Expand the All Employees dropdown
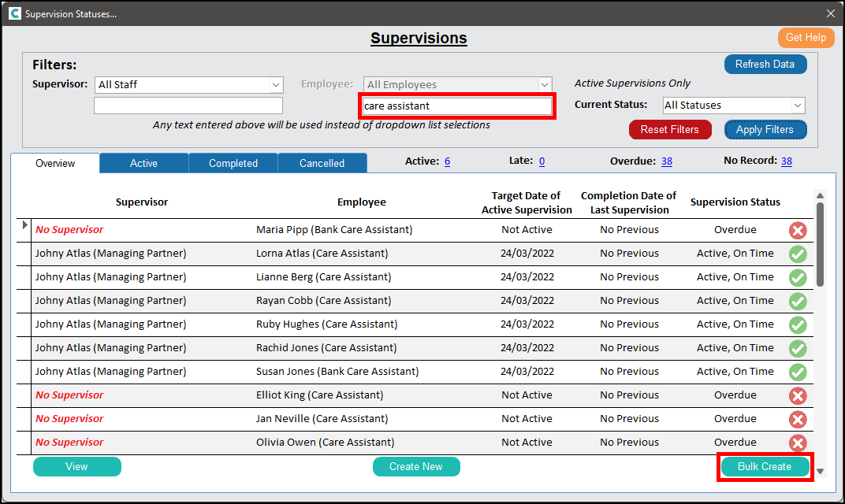This screenshot has width=845, height=504. (x=544, y=84)
